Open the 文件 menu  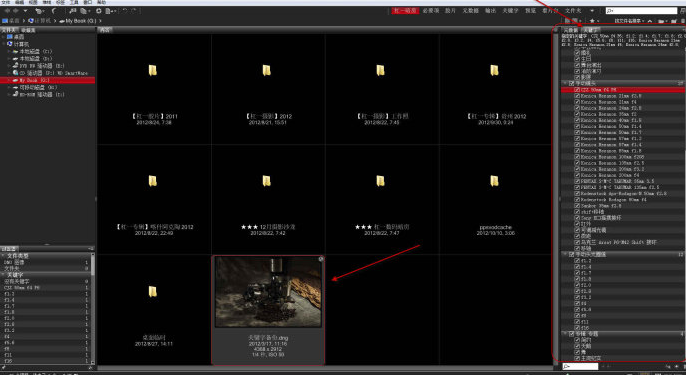[6, 2]
